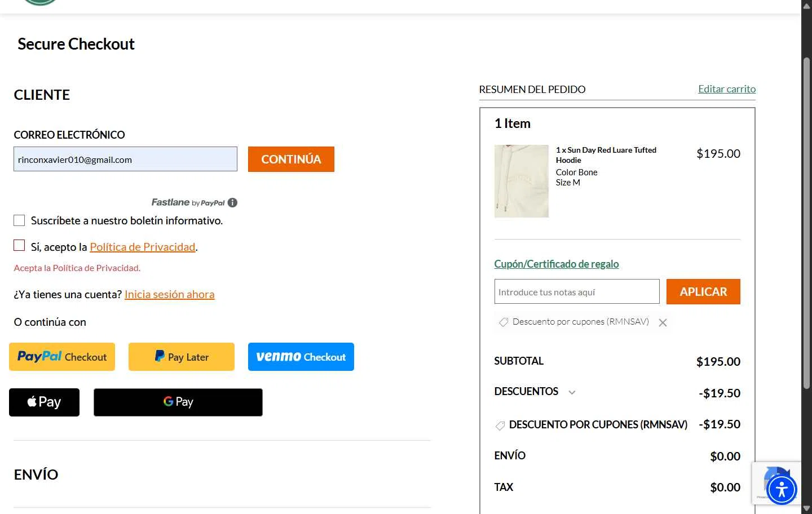The image size is (812, 514).
Task: Click the Sun Day Red Luare Tufted Hoodie name
Action: [x=606, y=155]
